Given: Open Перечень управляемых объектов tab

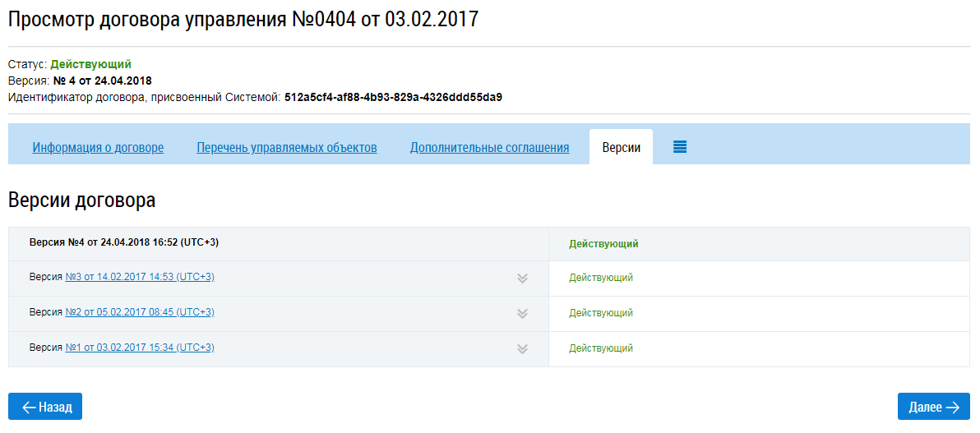Looking at the screenshot, I should (287, 148).
